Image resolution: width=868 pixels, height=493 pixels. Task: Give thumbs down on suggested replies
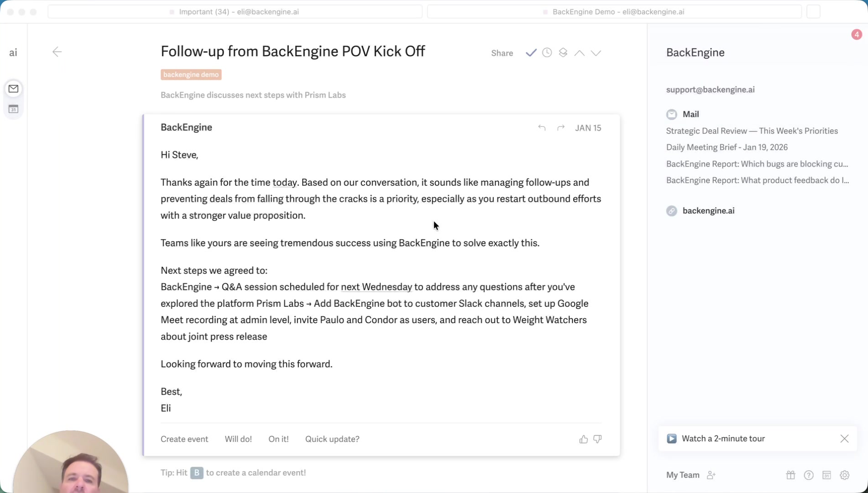[597, 439]
